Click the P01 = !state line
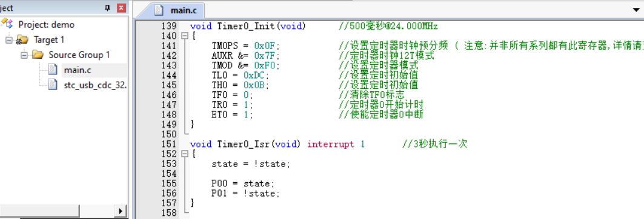This screenshot has height=219, width=644. tap(245, 194)
